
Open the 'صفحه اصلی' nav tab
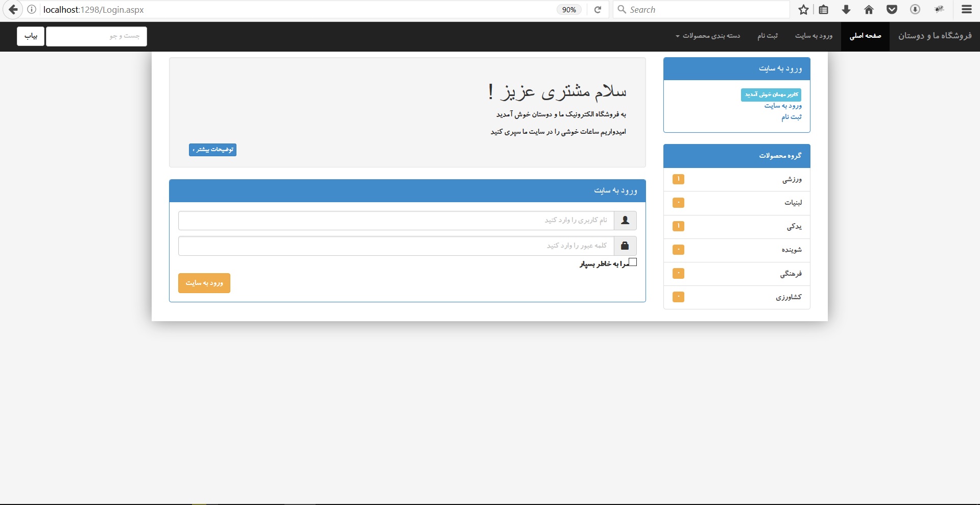click(x=865, y=36)
